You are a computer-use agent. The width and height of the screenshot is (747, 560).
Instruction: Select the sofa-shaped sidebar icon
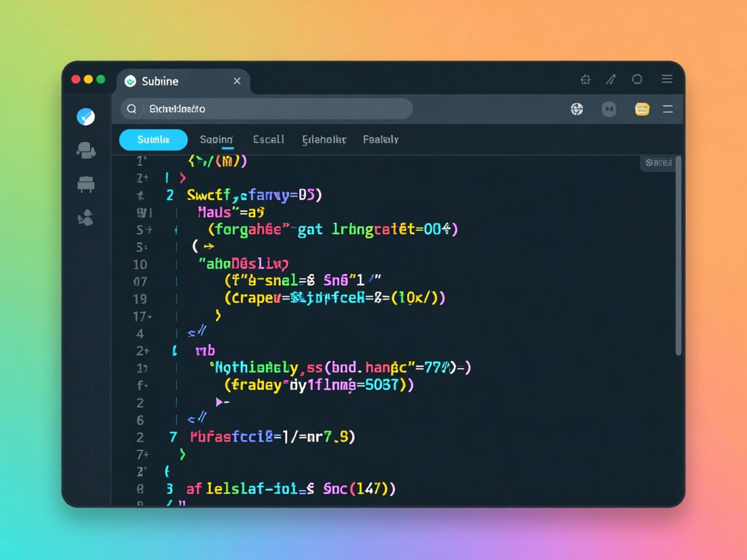pyautogui.click(x=86, y=185)
